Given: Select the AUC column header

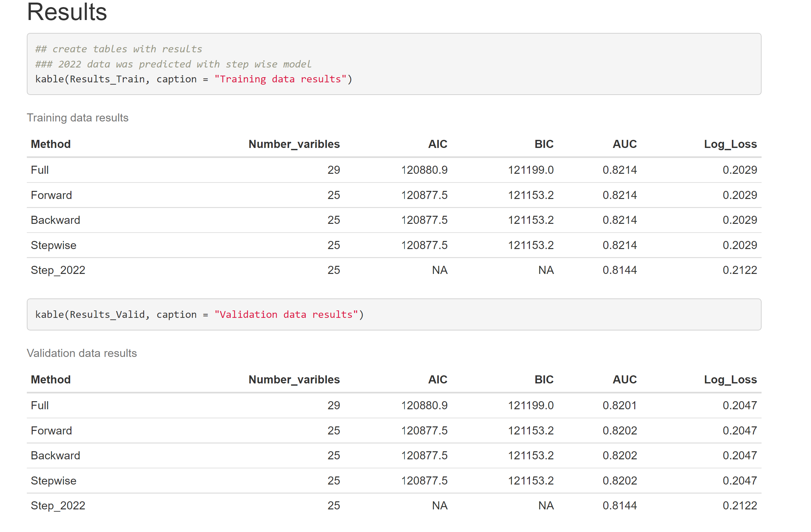Looking at the screenshot, I should (x=625, y=144).
